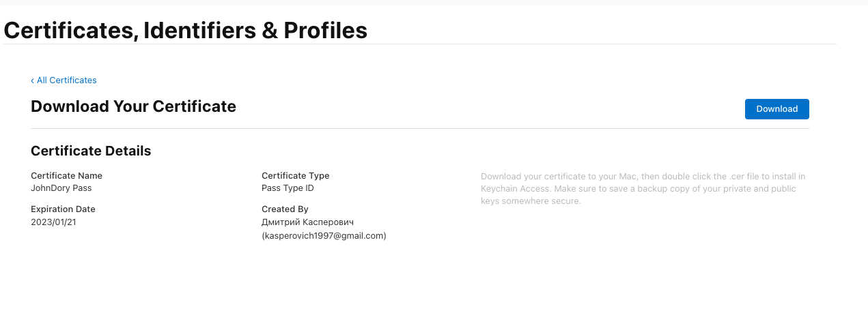Screen dimensions: 868x311
Task: Click the gray certificate install instructions text
Action: [642, 189]
